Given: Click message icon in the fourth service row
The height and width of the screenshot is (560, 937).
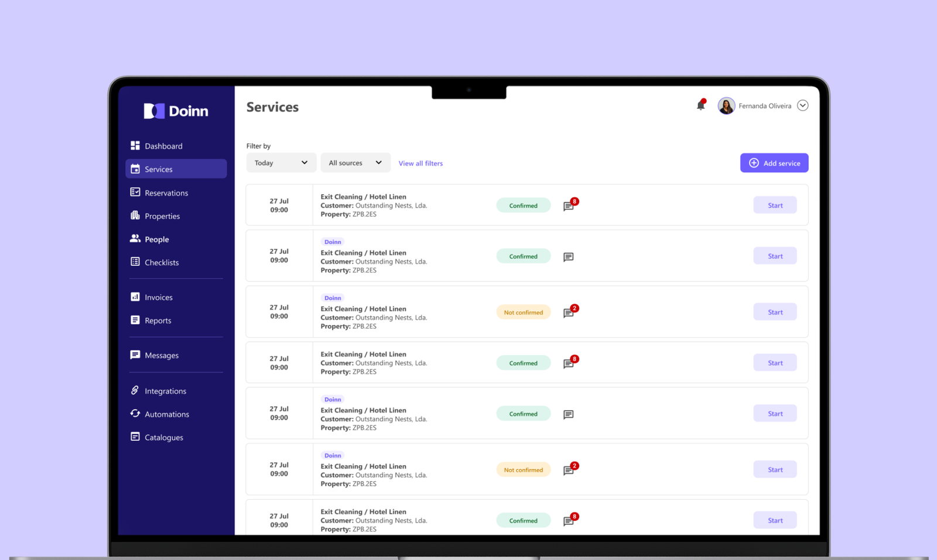Looking at the screenshot, I should point(569,363).
